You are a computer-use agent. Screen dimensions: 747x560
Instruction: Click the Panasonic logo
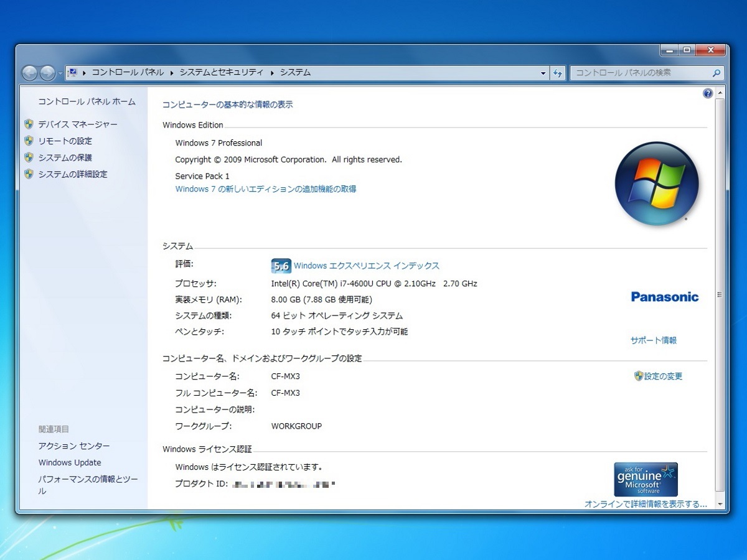click(x=665, y=297)
